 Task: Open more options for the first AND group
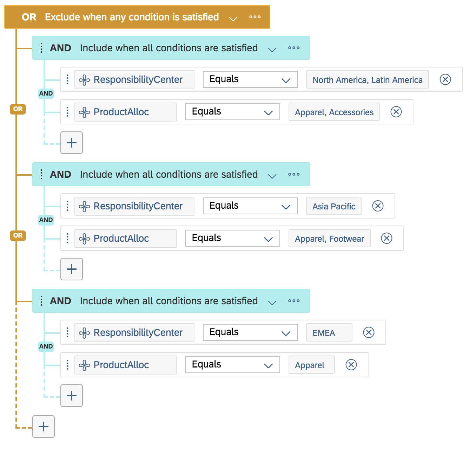(294, 48)
